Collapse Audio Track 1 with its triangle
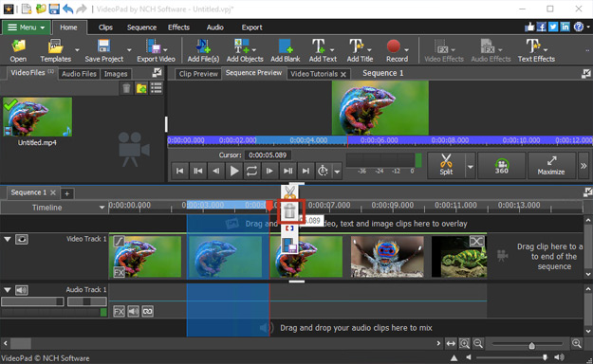The image size is (593, 364). coord(8,290)
